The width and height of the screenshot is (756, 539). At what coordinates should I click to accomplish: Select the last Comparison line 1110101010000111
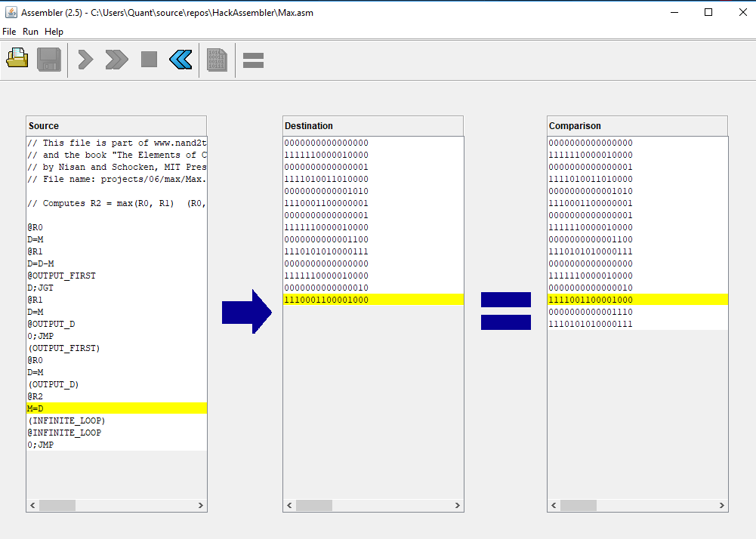(591, 324)
